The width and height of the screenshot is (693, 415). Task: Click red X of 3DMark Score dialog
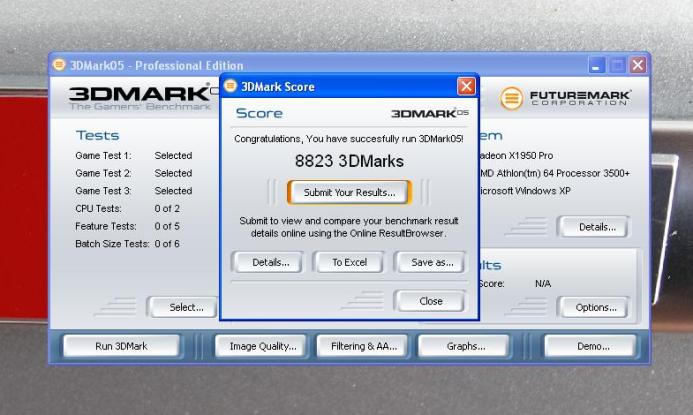tap(466, 86)
